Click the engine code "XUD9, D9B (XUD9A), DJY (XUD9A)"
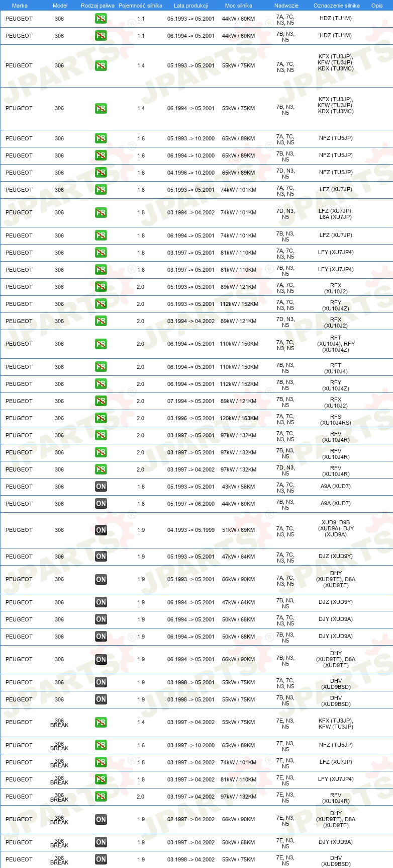The width and height of the screenshot is (393, 868). tap(336, 528)
